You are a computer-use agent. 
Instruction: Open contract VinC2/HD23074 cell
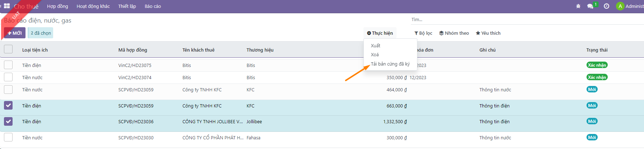135,77
